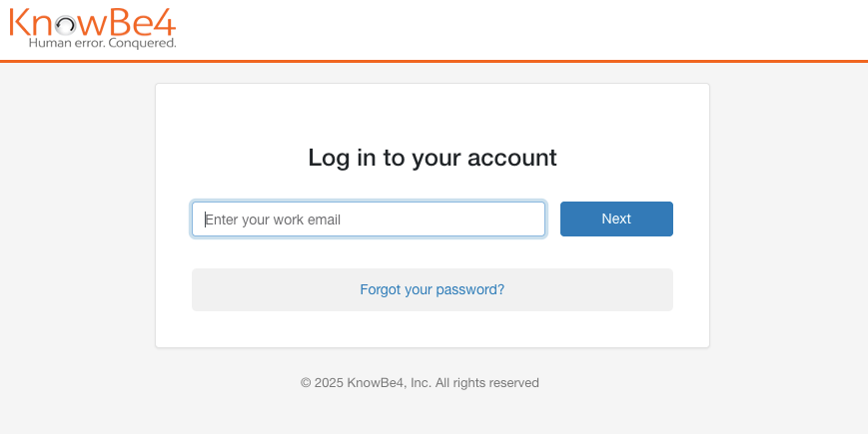Click the word 'account' in the heading
Viewport: 868px width, 434px height.
pyautogui.click(x=512, y=158)
